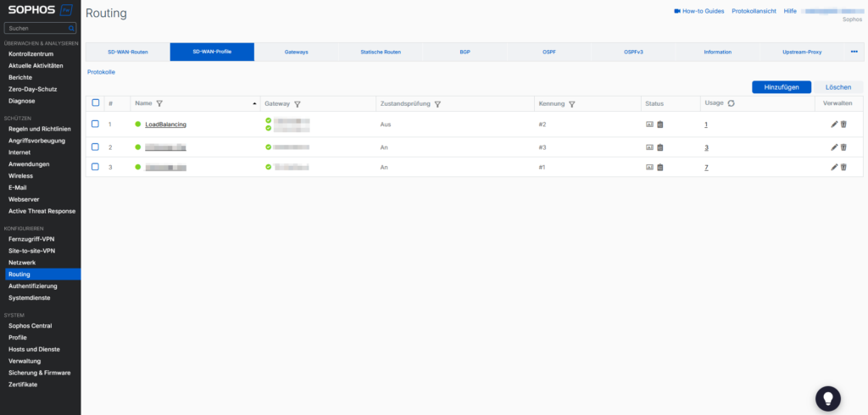Filter by Zustandsprüfung column
The height and width of the screenshot is (415, 868).
click(x=437, y=103)
